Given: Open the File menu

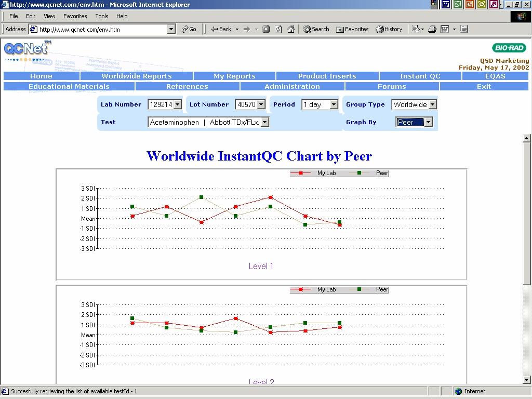Looking at the screenshot, I should coord(14,16).
